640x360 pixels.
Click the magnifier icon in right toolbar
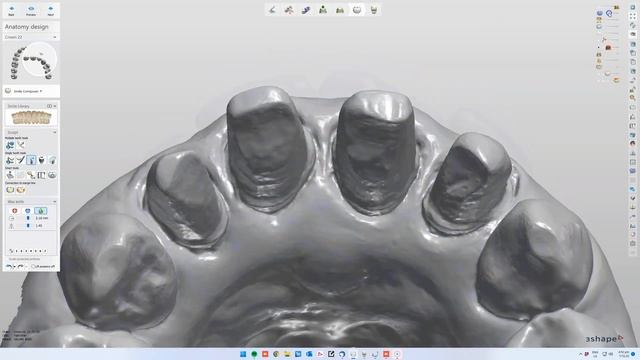coord(633,98)
